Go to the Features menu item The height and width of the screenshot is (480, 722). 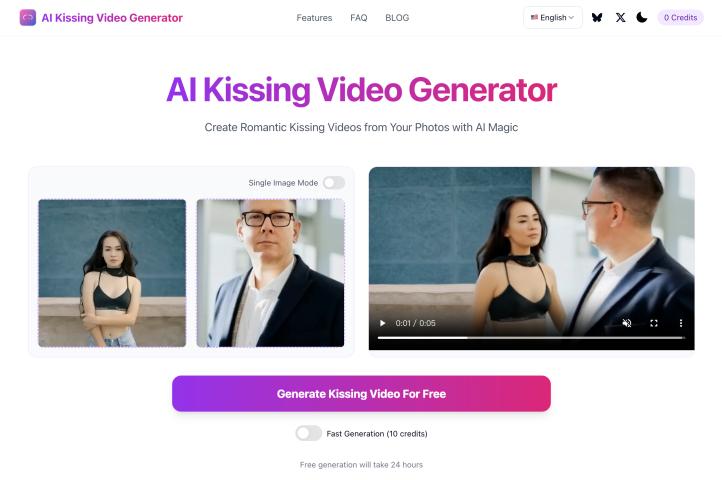[x=314, y=18]
